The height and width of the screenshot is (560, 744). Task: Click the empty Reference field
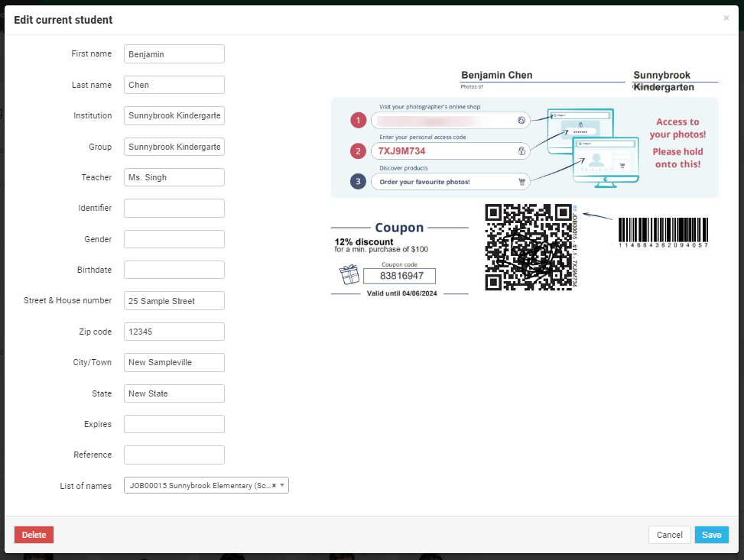pos(174,455)
